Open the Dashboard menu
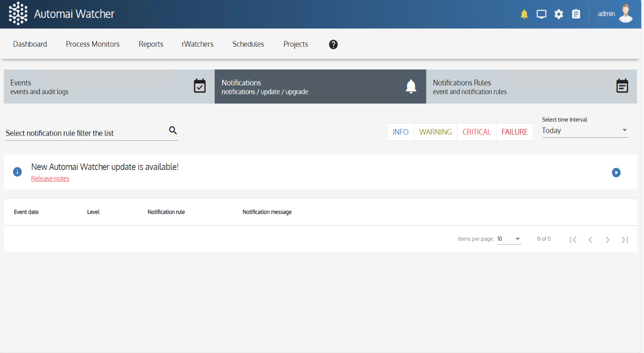 [x=30, y=44]
